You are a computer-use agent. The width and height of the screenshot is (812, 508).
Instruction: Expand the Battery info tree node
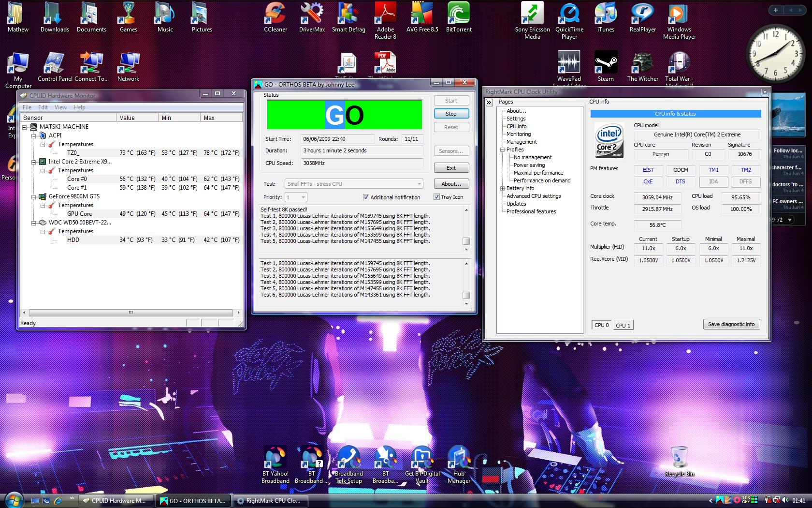point(502,188)
